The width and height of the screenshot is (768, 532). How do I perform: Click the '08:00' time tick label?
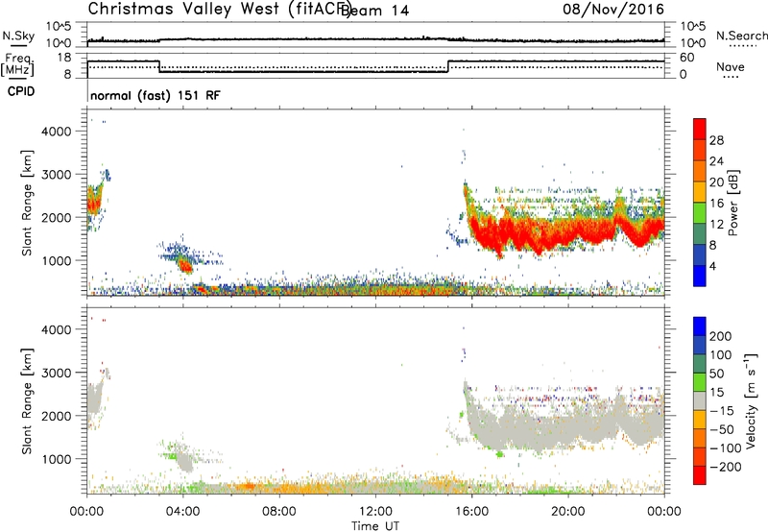coord(279,512)
